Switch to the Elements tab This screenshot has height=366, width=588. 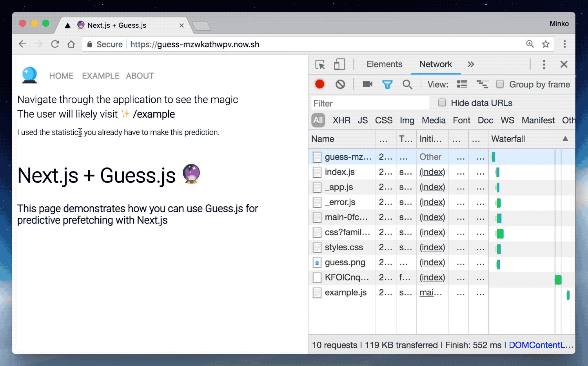(x=385, y=64)
